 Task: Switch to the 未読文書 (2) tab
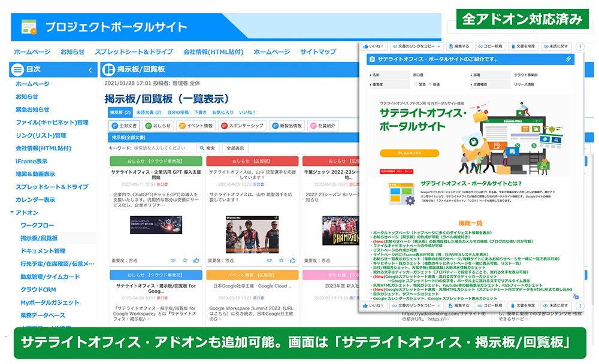click(149, 113)
